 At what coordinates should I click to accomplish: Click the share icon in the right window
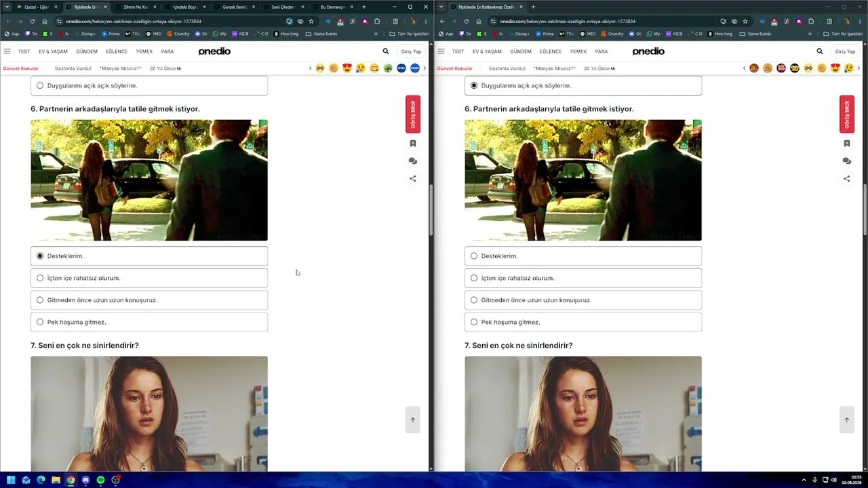click(847, 179)
